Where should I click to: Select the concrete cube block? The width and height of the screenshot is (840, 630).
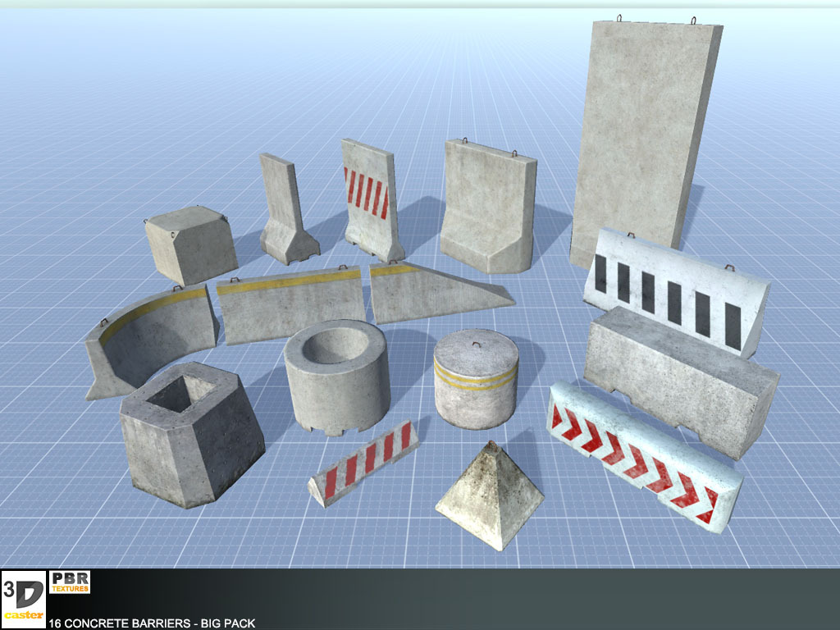(x=190, y=244)
